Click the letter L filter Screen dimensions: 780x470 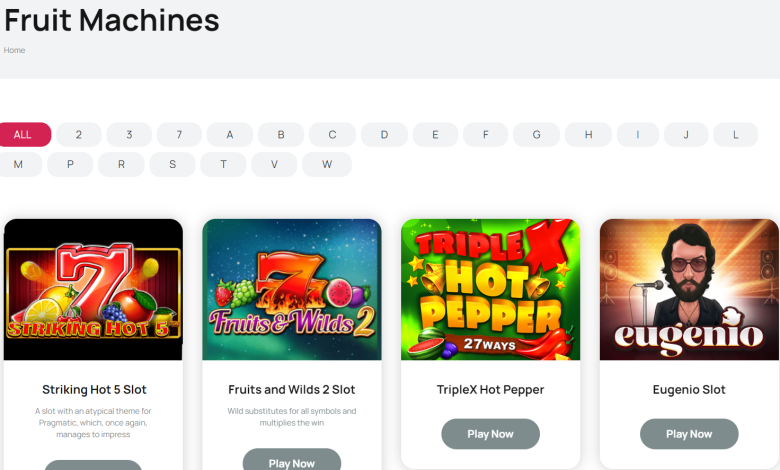tap(737, 135)
